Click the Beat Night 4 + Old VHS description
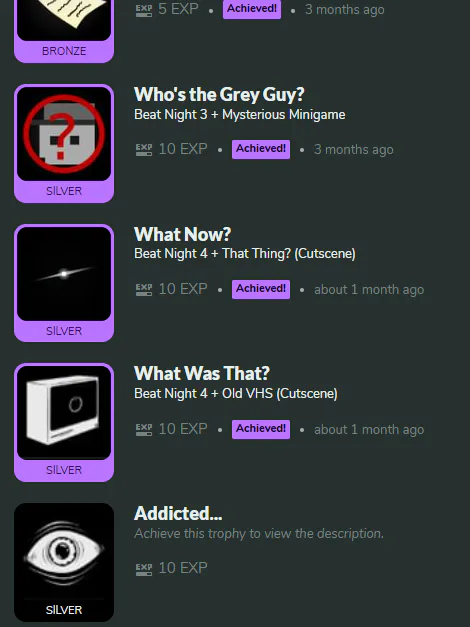Image resolution: width=470 pixels, height=627 pixels. pyautogui.click(x=236, y=393)
